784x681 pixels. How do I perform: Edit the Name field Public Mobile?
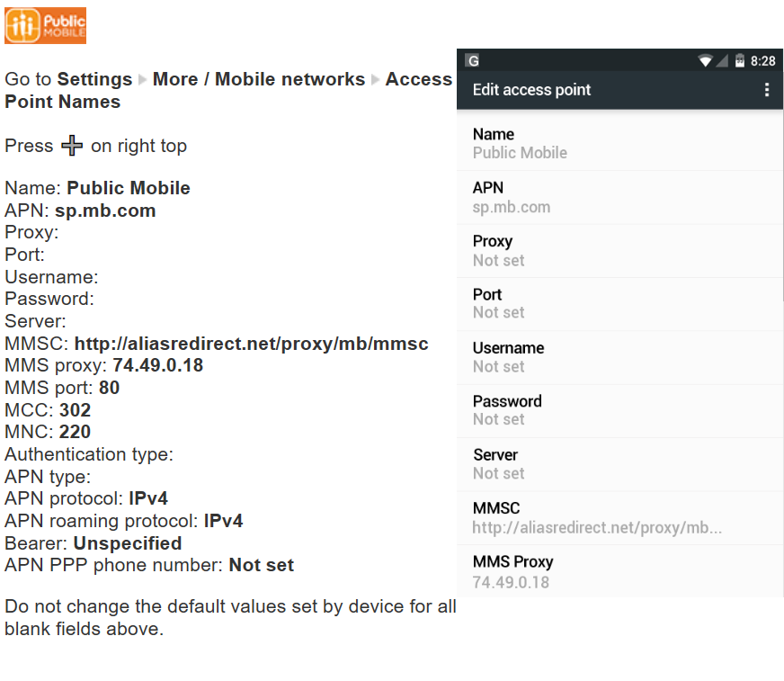tap(619, 144)
